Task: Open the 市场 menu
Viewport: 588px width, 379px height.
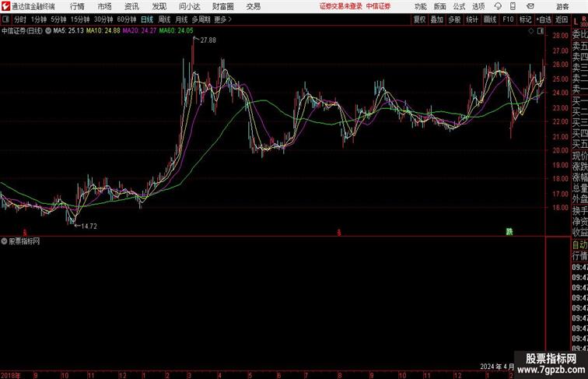Action: point(105,6)
